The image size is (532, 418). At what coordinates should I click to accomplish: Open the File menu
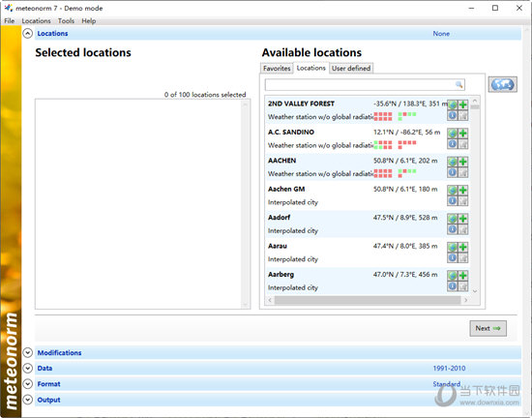coord(9,21)
